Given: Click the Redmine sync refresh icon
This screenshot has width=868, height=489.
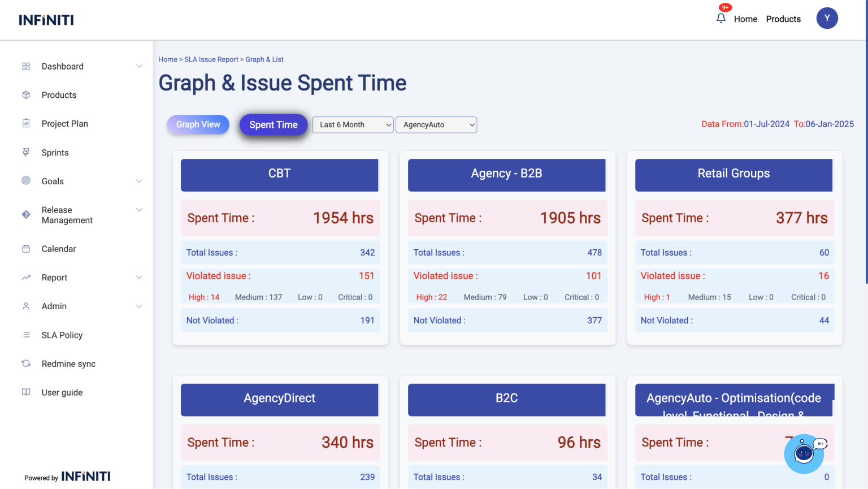Looking at the screenshot, I should pos(26,363).
